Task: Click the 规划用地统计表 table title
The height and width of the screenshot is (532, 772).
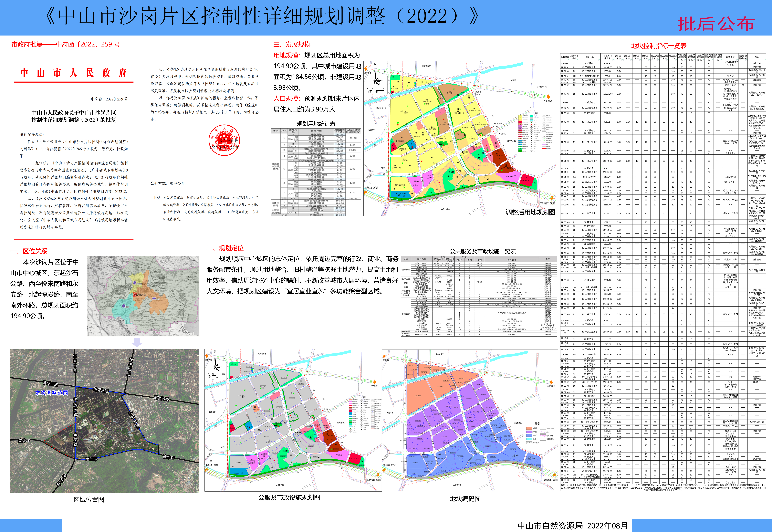Action: [316, 124]
